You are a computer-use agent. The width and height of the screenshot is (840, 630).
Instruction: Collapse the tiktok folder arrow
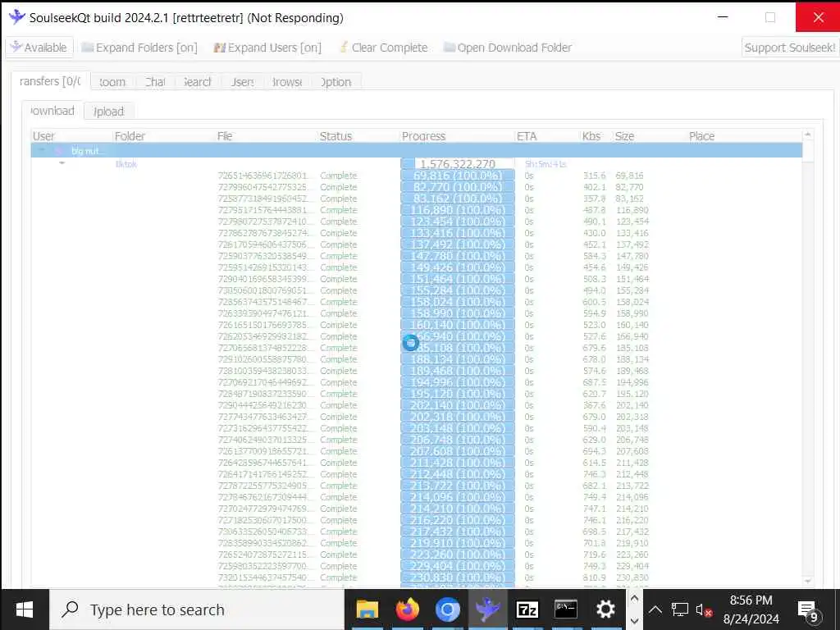62,163
